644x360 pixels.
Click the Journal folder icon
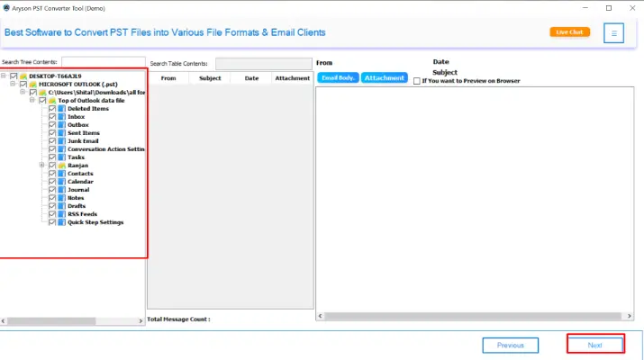(x=62, y=190)
